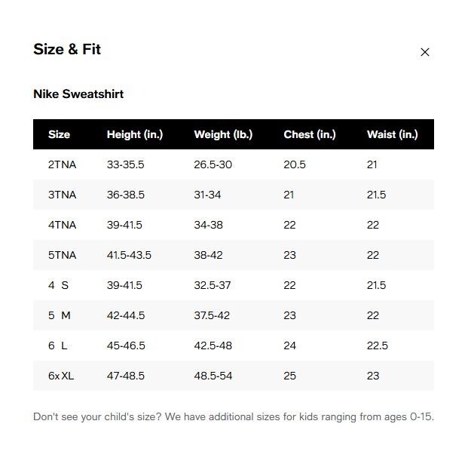Click the Waist (in.) column header
468x476 pixels.
pyautogui.click(x=392, y=134)
